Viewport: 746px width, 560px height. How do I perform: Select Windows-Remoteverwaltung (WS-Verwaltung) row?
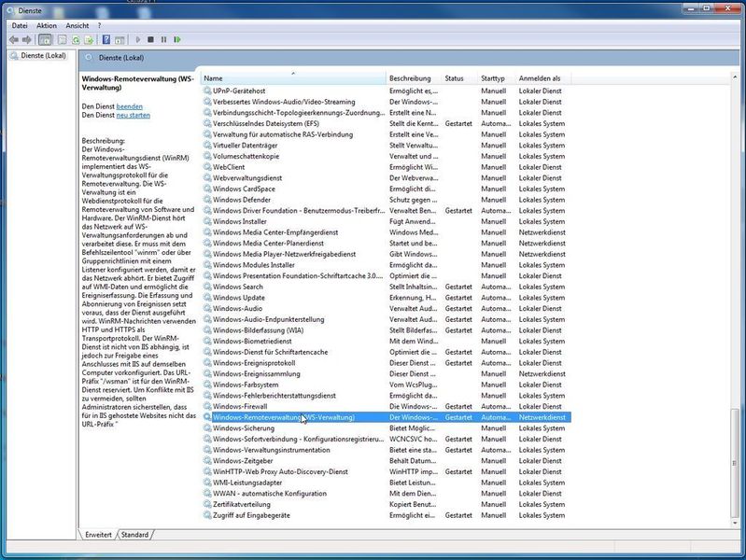(387, 417)
